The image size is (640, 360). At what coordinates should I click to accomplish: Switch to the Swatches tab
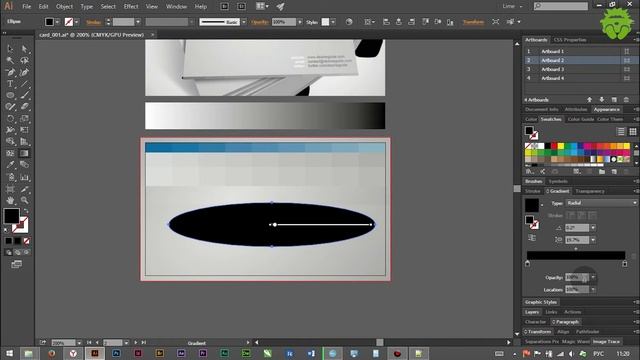[x=551, y=119]
